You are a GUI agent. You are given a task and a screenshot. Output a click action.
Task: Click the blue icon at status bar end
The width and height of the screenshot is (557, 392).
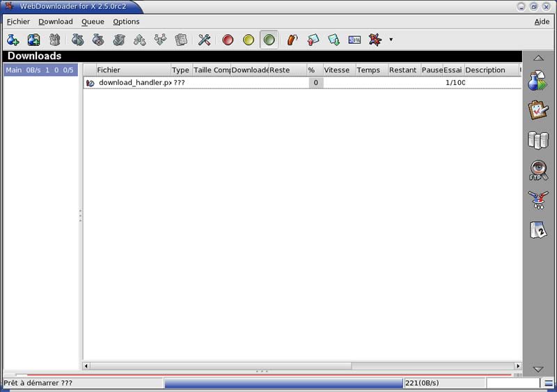pyautogui.click(x=549, y=383)
